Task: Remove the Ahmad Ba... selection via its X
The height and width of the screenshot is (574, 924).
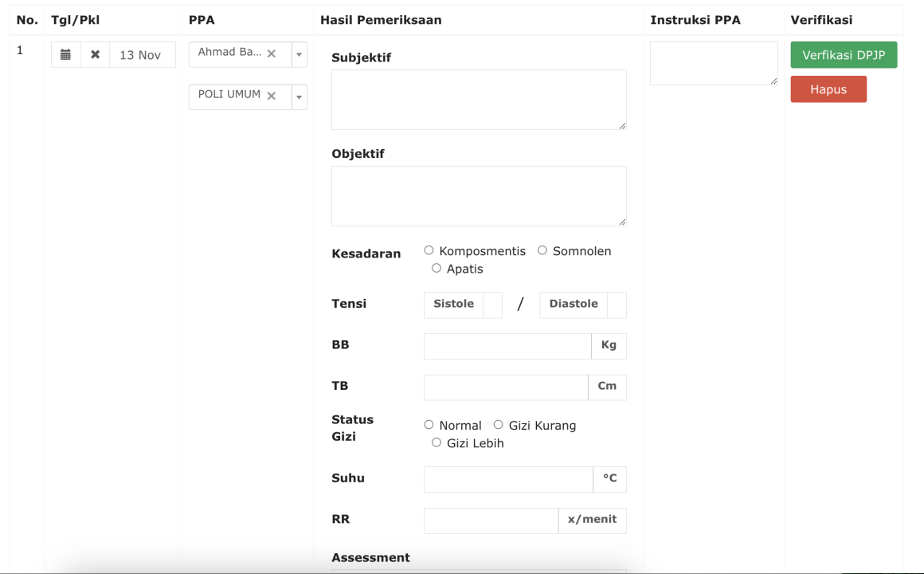Action: [x=272, y=53]
